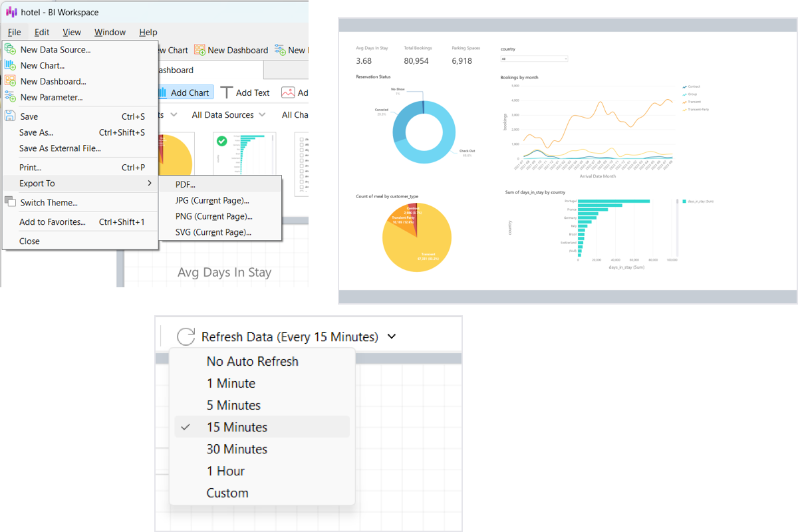Click the vertical scrollbar beside country bar chart
798x532 pixels.
tap(676, 226)
